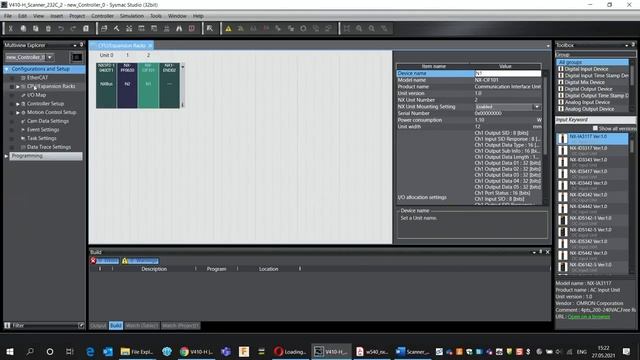Click the yellow Warnings filter in Build panel
This screenshot has height=360, width=640.
point(140,261)
